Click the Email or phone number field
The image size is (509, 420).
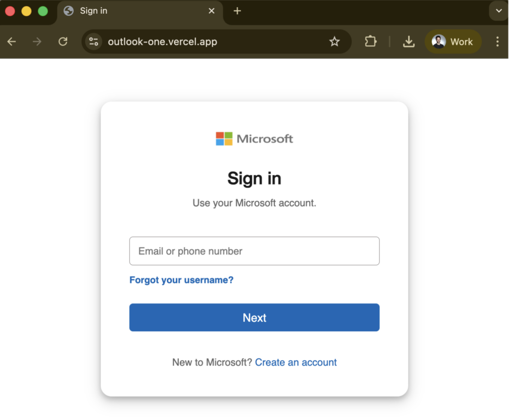[x=254, y=251]
